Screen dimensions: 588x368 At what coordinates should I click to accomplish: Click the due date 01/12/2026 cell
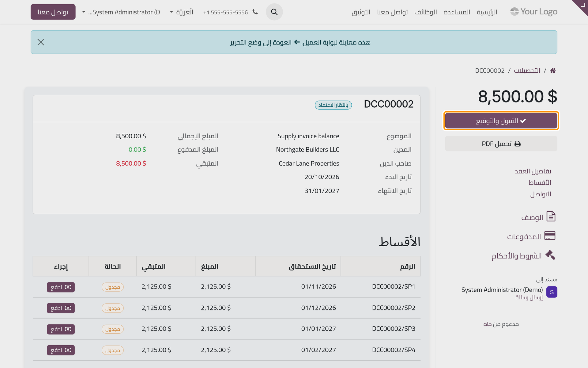tap(318, 308)
